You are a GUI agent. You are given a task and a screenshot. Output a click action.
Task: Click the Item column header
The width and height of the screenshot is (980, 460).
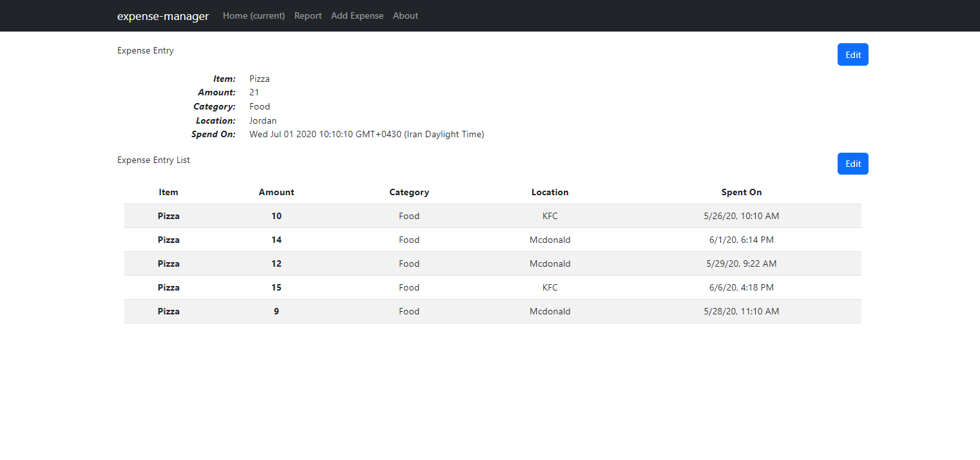coord(168,192)
